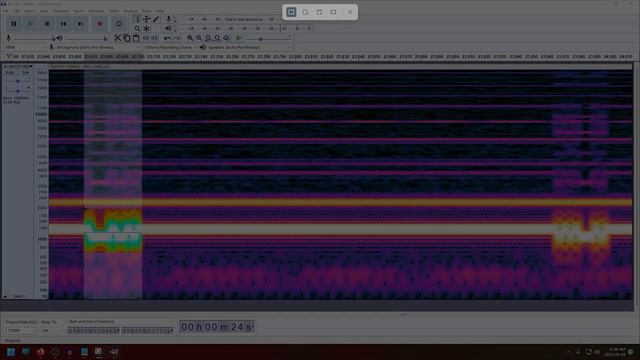Select Fullscreen snip mode in snipping toolbar
Image resolution: width=640 pixels, height=360 pixels.
[x=333, y=12]
